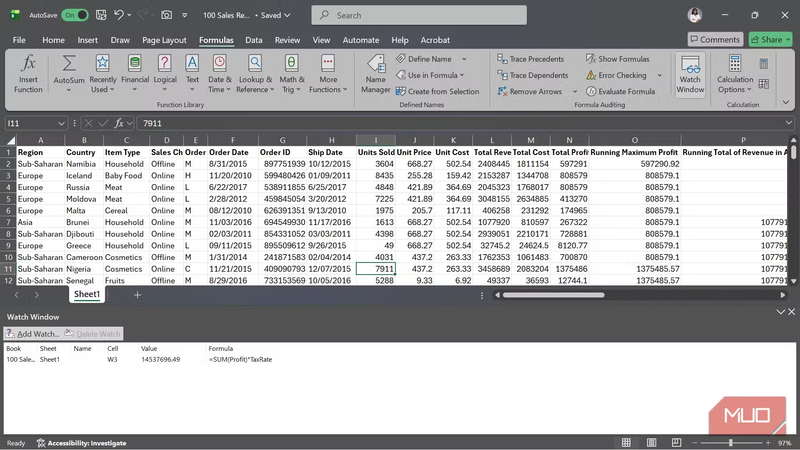Select the Sheet1 worksheet tab

coord(87,295)
